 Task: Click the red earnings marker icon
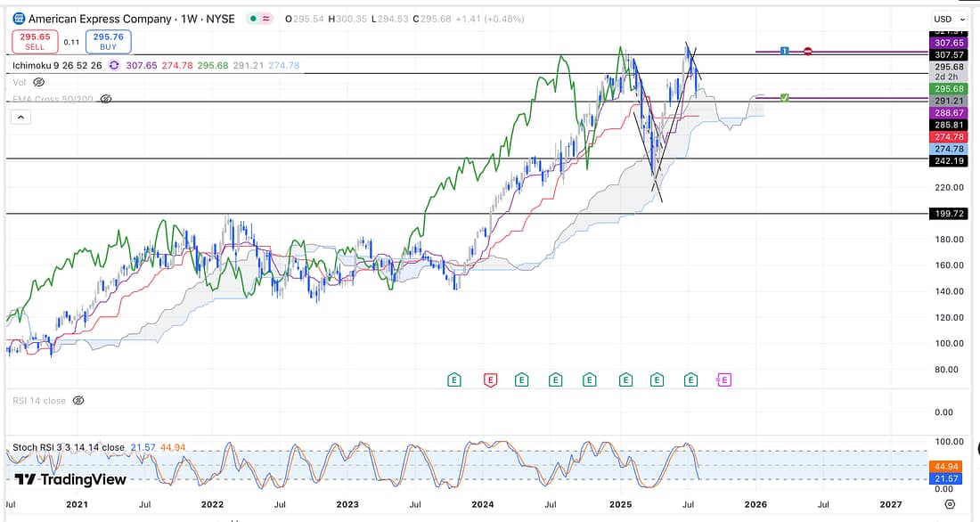[x=489, y=380]
